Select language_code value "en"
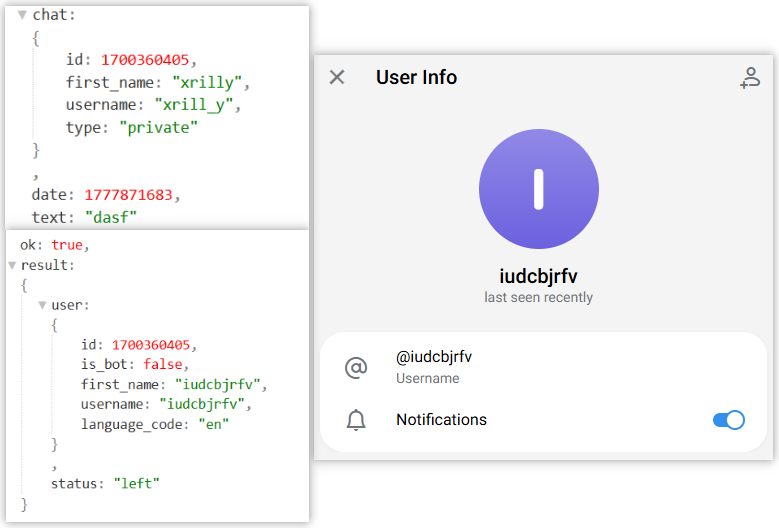 point(214,424)
